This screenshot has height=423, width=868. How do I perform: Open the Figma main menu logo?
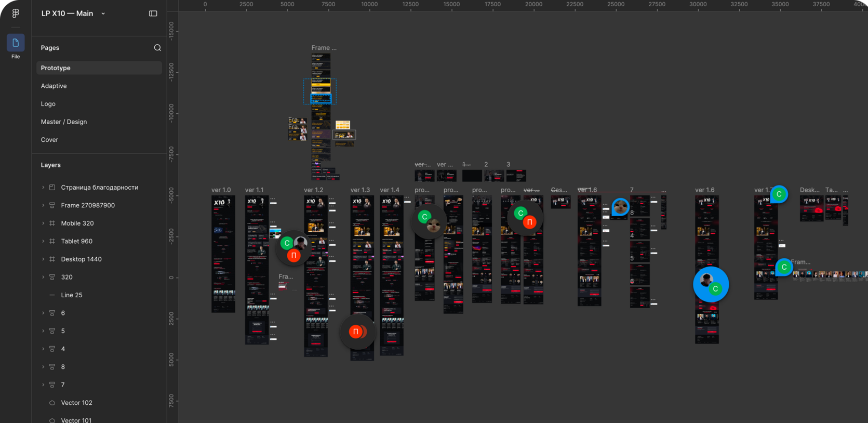tap(16, 14)
